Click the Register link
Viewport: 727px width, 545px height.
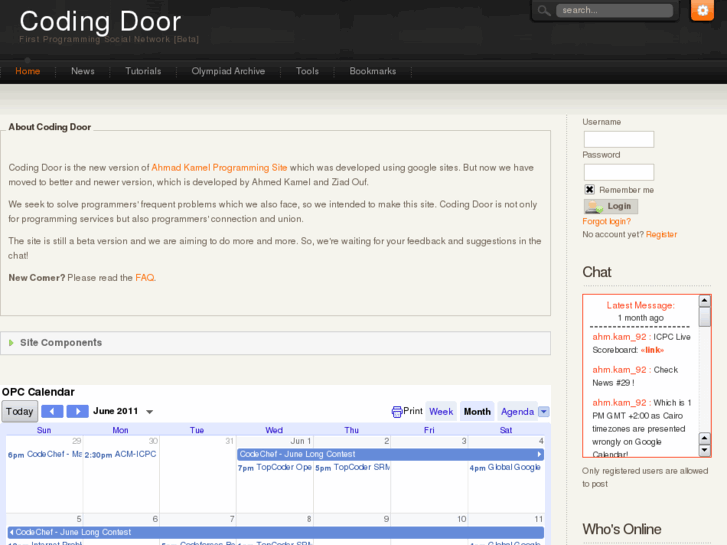(661, 234)
